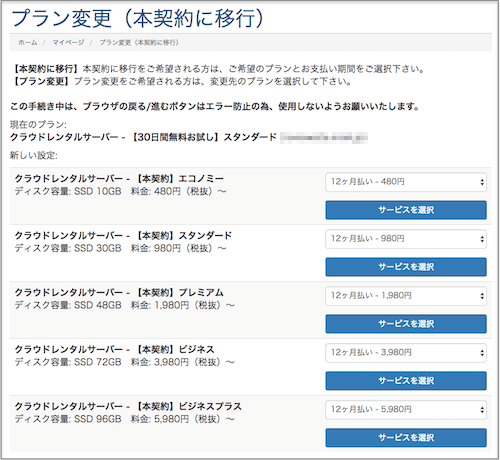Click サービスを選択 button for プレミアム plan
The image size is (500, 460).
(406, 324)
